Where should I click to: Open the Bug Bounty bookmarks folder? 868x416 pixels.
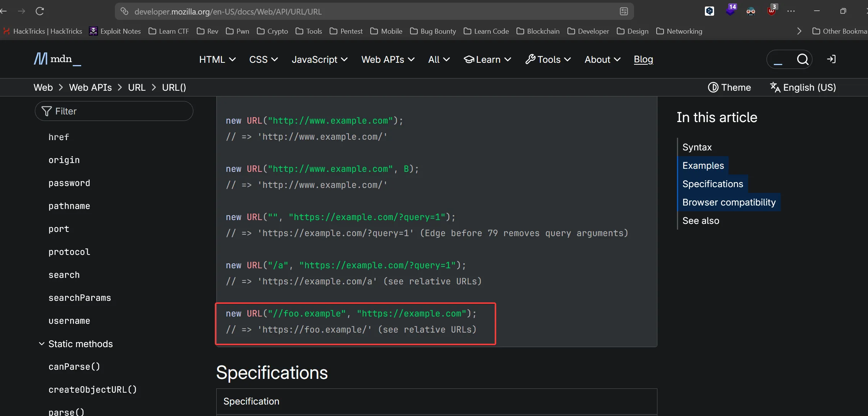pos(433,31)
